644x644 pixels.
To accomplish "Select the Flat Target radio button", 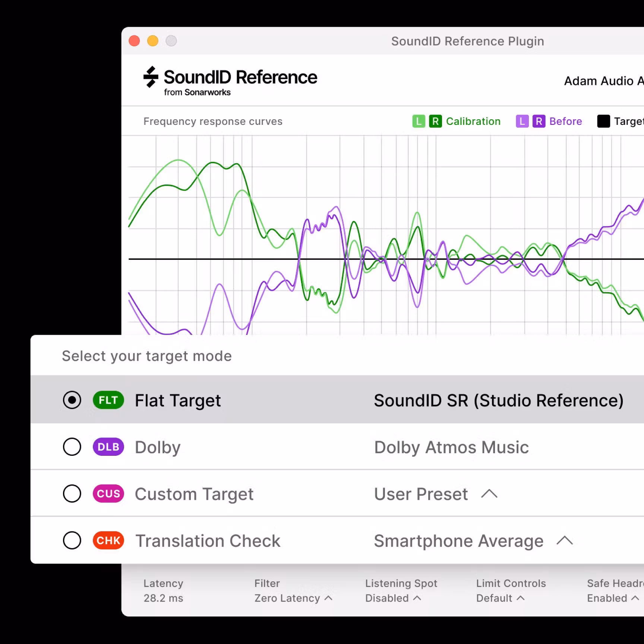I will (72, 400).
